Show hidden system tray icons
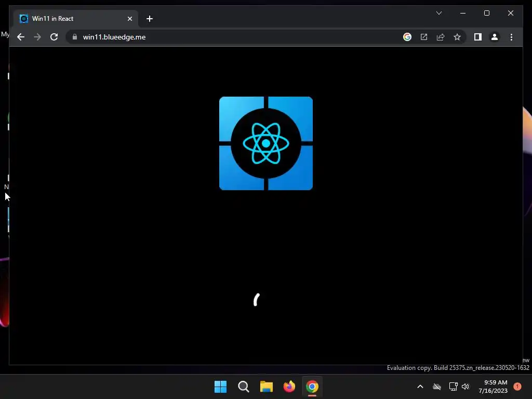The width and height of the screenshot is (532, 399). (x=420, y=387)
